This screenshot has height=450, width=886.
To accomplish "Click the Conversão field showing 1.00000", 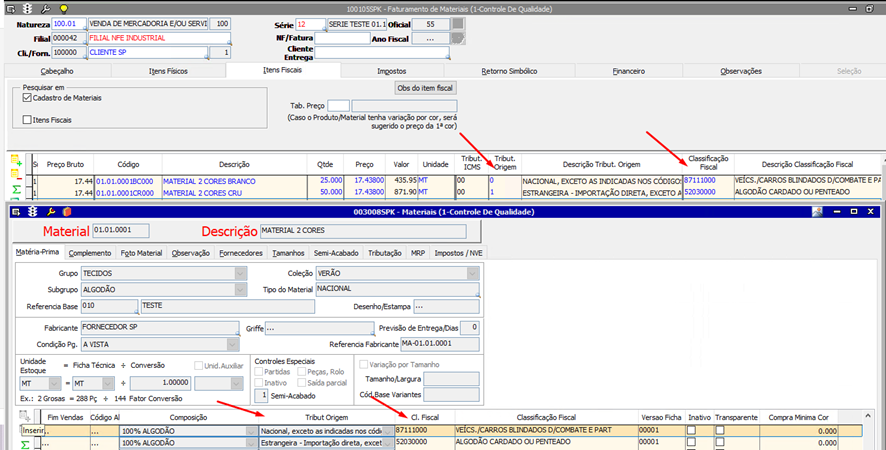I will pyautogui.click(x=161, y=383).
